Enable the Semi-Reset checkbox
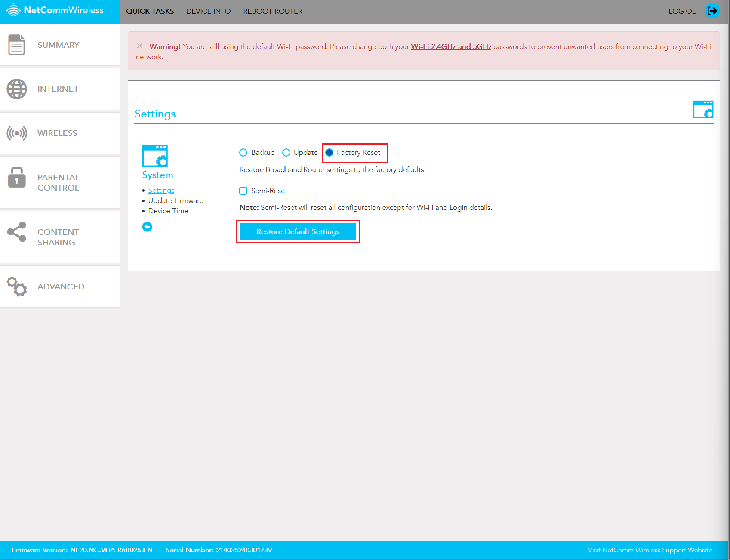The image size is (730, 560). 243,191
